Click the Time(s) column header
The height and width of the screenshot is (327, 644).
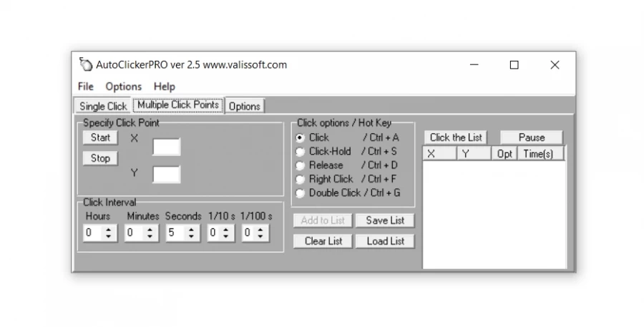540,154
